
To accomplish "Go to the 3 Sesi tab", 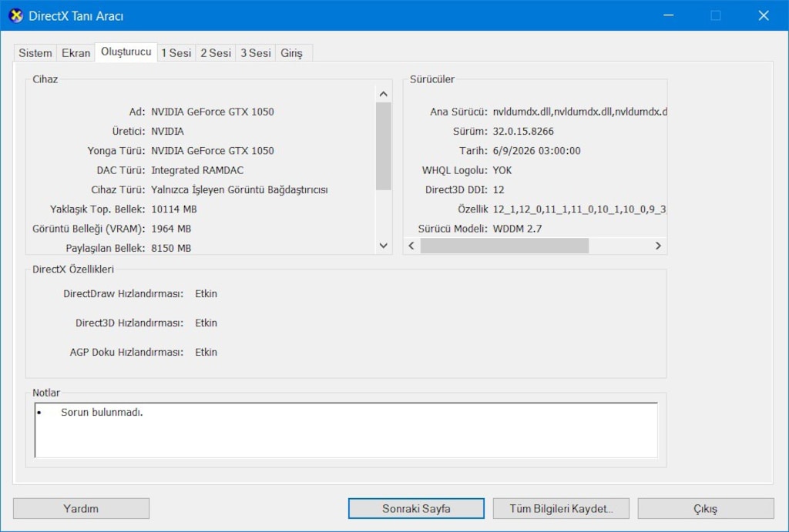I will pyautogui.click(x=256, y=53).
